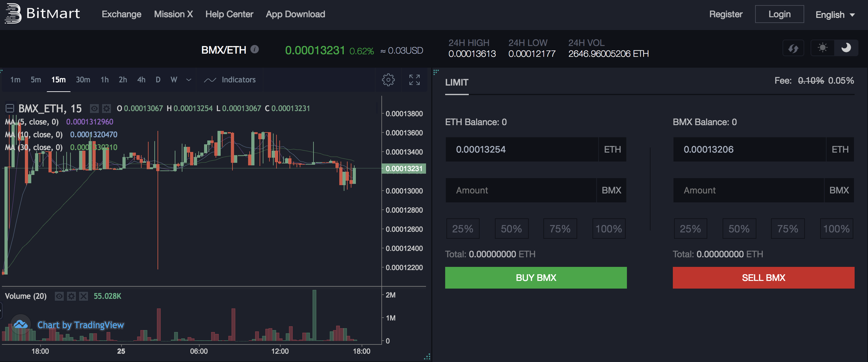Click the 12:00 time axis label
Screen dimensions: 868x362
tap(280, 351)
